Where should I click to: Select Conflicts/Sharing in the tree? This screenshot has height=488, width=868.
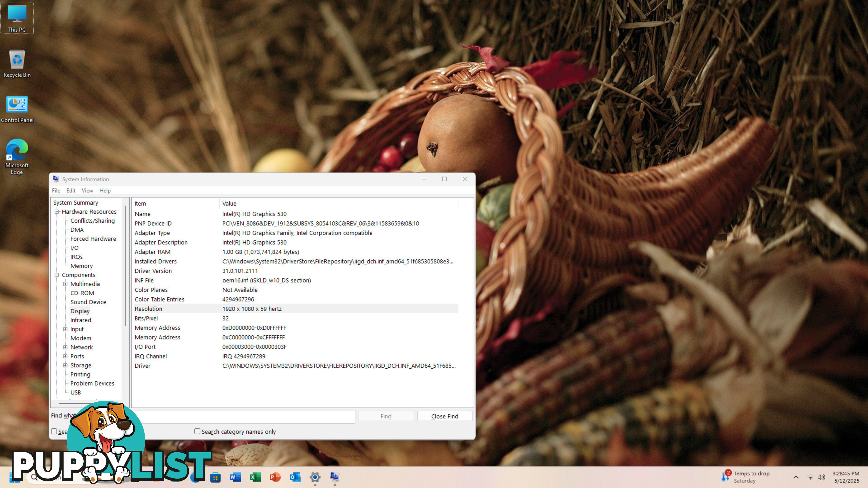click(x=92, y=221)
